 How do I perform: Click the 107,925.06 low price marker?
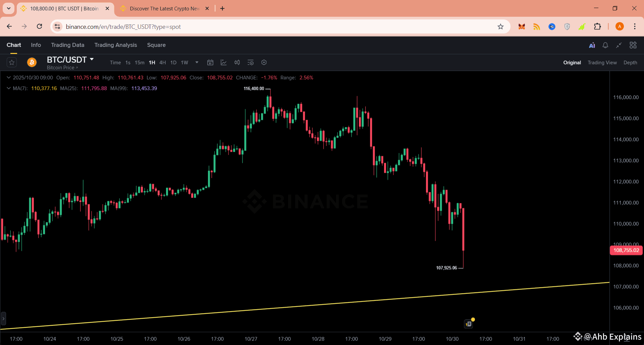(446, 268)
